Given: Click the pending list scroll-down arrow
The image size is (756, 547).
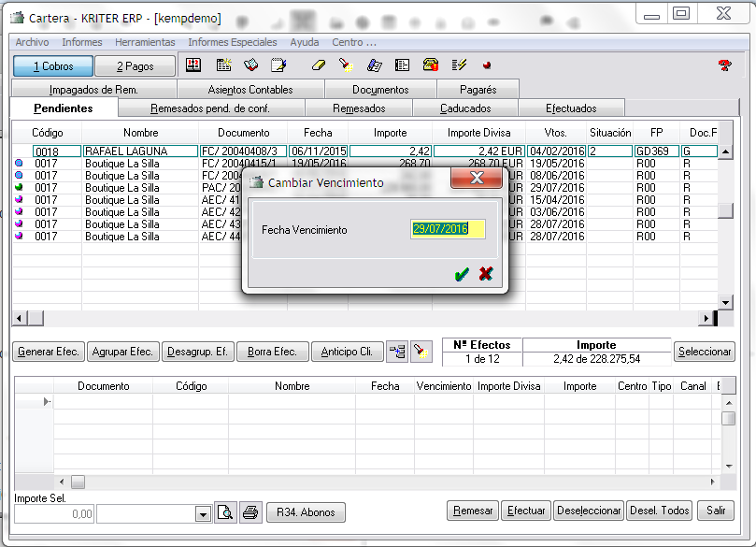Looking at the screenshot, I should coord(725,302).
